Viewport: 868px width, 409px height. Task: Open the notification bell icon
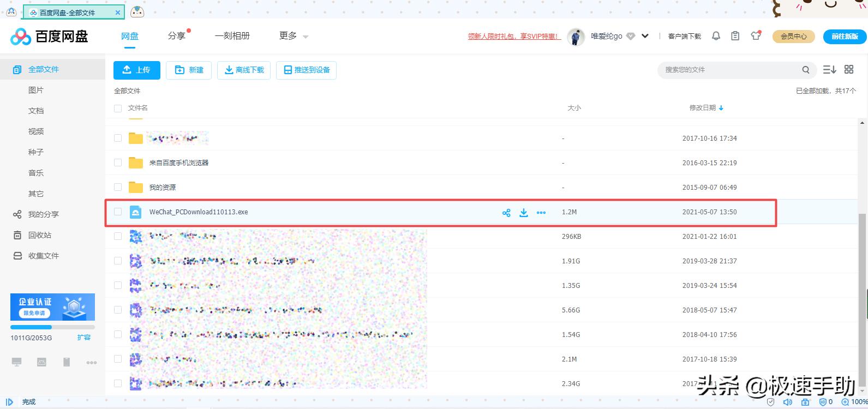[x=716, y=36]
